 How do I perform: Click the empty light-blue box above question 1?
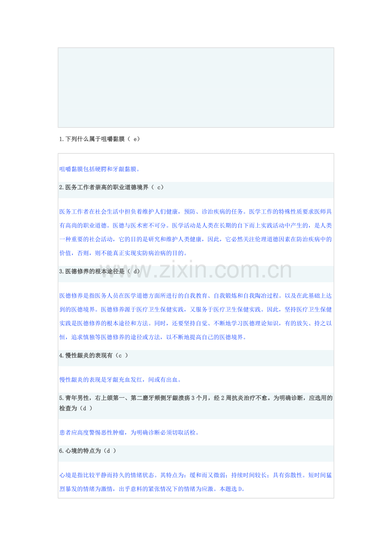point(196,87)
